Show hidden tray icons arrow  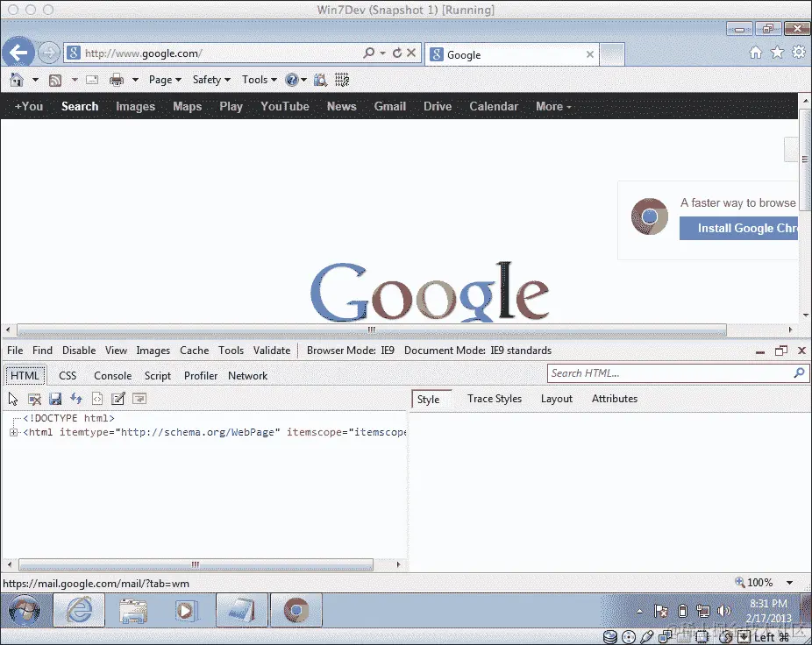coord(640,612)
